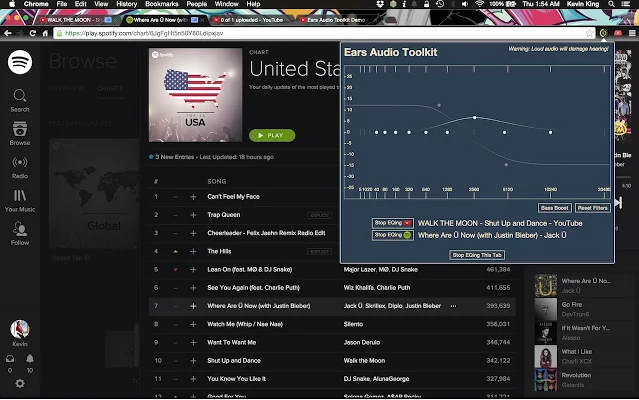Screen dimensions: 639x400
Task: Open Browse in the Spotify sidebar
Action: coord(20,134)
